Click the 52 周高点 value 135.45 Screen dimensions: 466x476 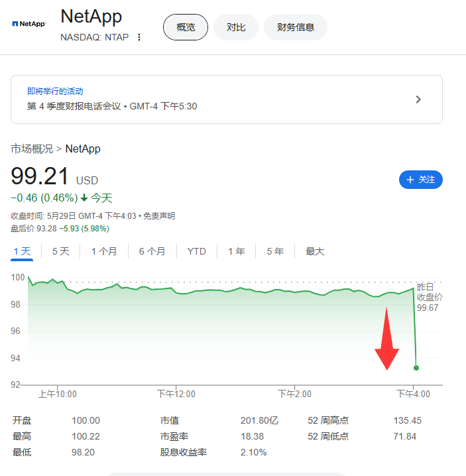[x=408, y=420]
